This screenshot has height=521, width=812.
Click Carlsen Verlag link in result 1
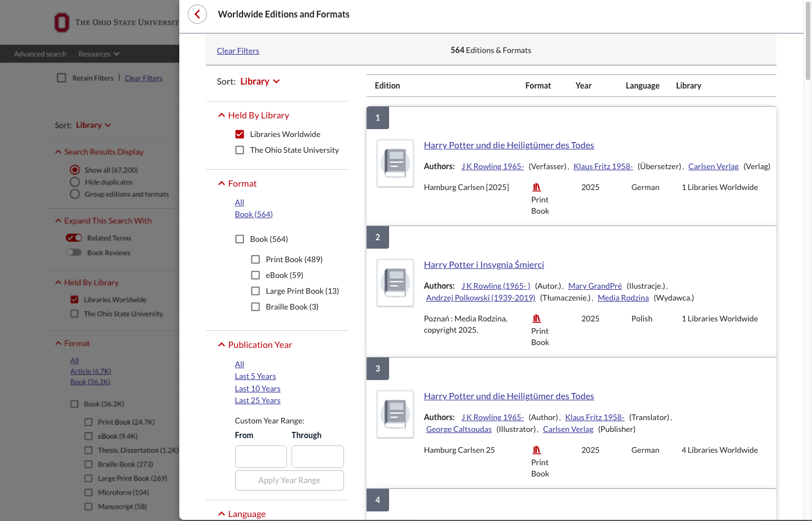point(713,166)
